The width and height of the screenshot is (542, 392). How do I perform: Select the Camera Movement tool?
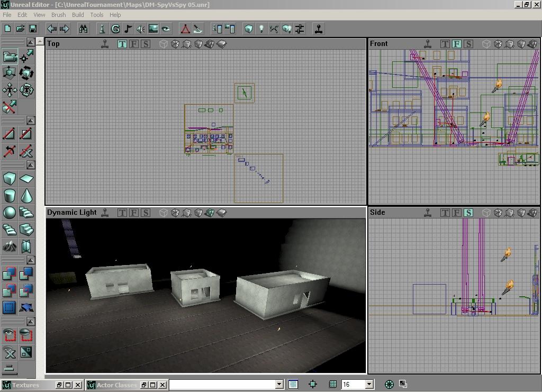(10, 57)
